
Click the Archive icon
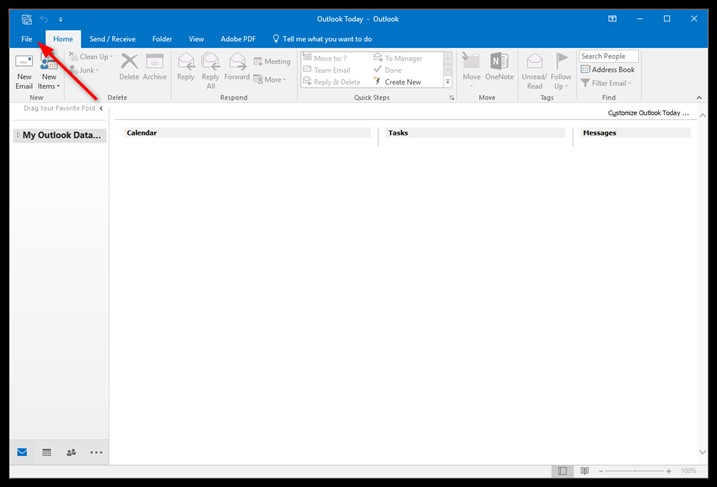coord(155,61)
